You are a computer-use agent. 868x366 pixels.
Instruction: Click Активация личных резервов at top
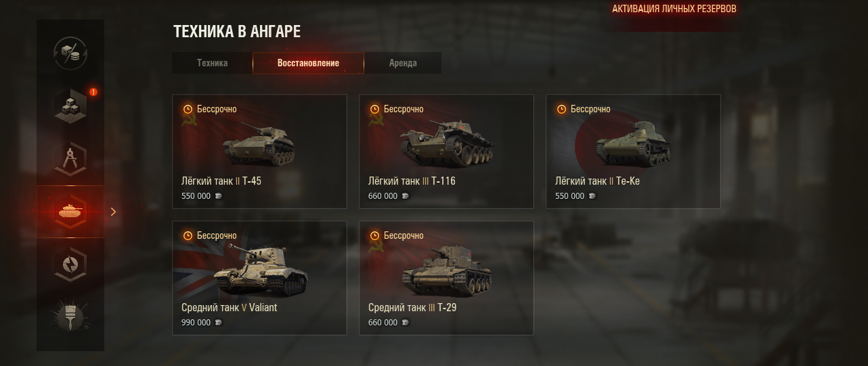674,9
